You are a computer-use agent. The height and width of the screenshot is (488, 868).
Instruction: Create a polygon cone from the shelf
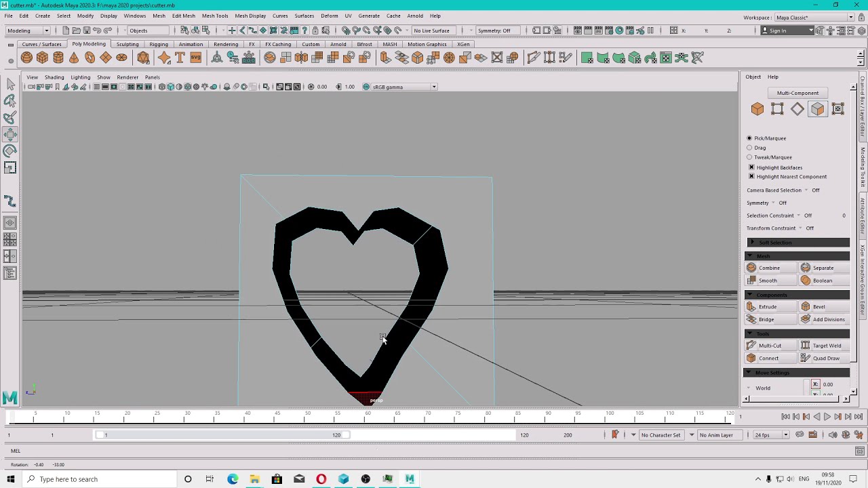click(x=74, y=58)
